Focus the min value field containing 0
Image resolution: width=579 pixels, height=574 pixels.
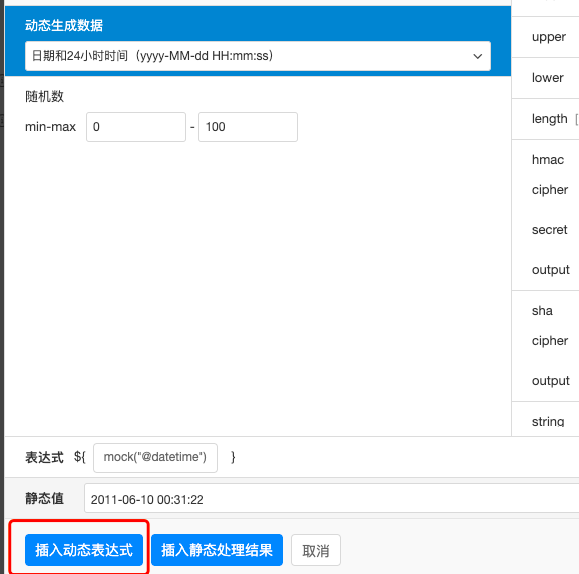136,127
